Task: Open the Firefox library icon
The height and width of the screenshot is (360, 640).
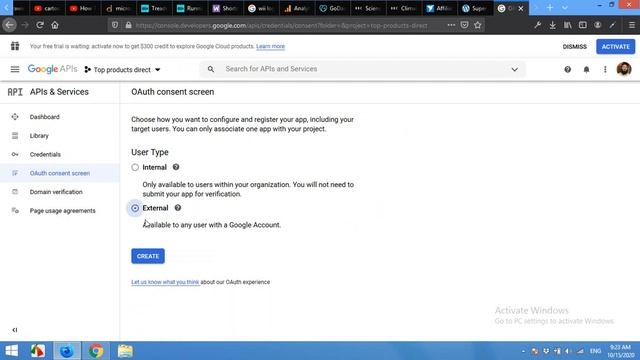Action: [x=568, y=25]
